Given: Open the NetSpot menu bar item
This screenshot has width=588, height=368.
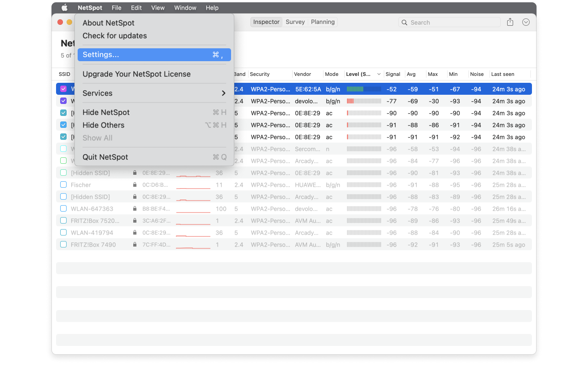Looking at the screenshot, I should (90, 8).
